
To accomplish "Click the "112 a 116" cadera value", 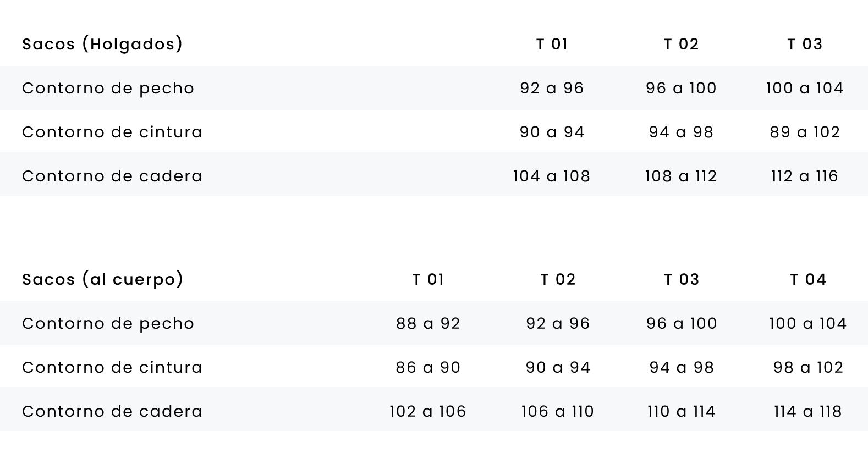I will pyautogui.click(x=805, y=176).
